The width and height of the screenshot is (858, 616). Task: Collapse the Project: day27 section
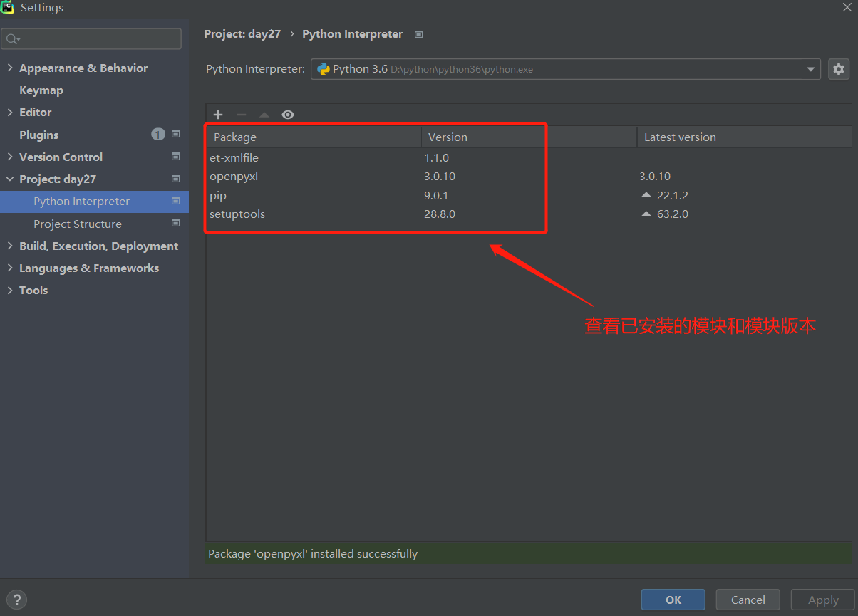tap(10, 179)
